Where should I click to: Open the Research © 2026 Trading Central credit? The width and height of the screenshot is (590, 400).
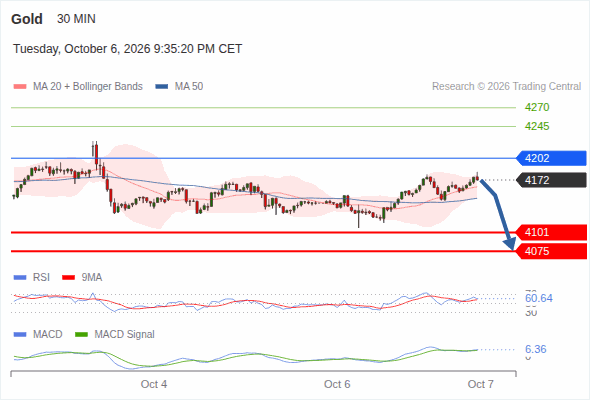pyautogui.click(x=506, y=87)
